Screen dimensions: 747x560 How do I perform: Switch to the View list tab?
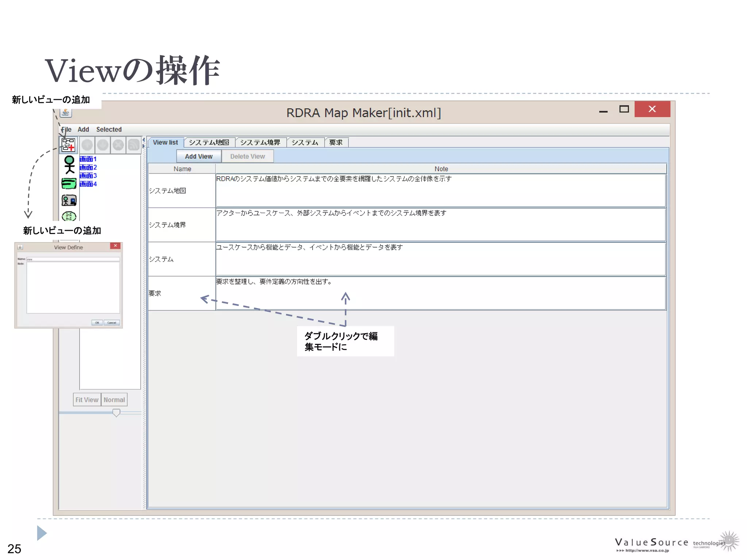166,143
